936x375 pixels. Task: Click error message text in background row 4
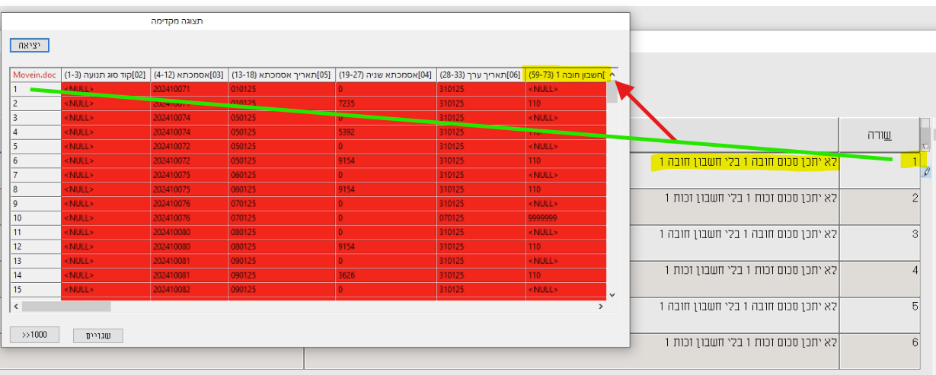coord(752,270)
